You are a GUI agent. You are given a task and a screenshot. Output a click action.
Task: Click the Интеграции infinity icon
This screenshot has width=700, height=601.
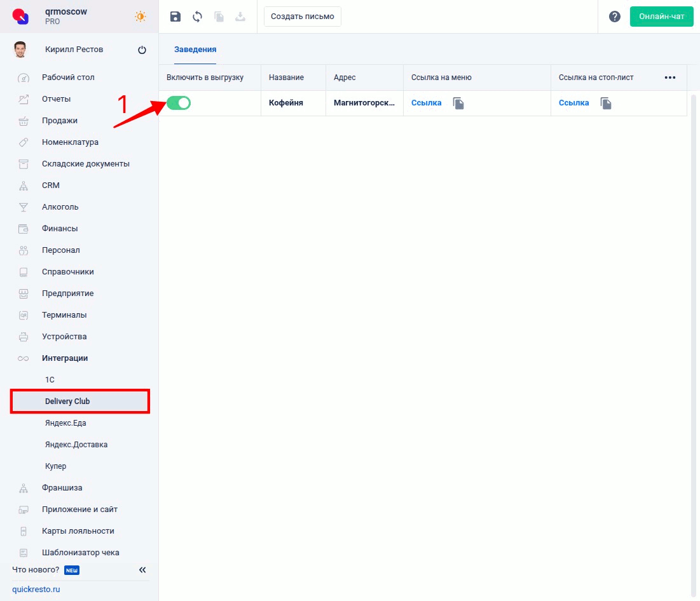click(24, 358)
